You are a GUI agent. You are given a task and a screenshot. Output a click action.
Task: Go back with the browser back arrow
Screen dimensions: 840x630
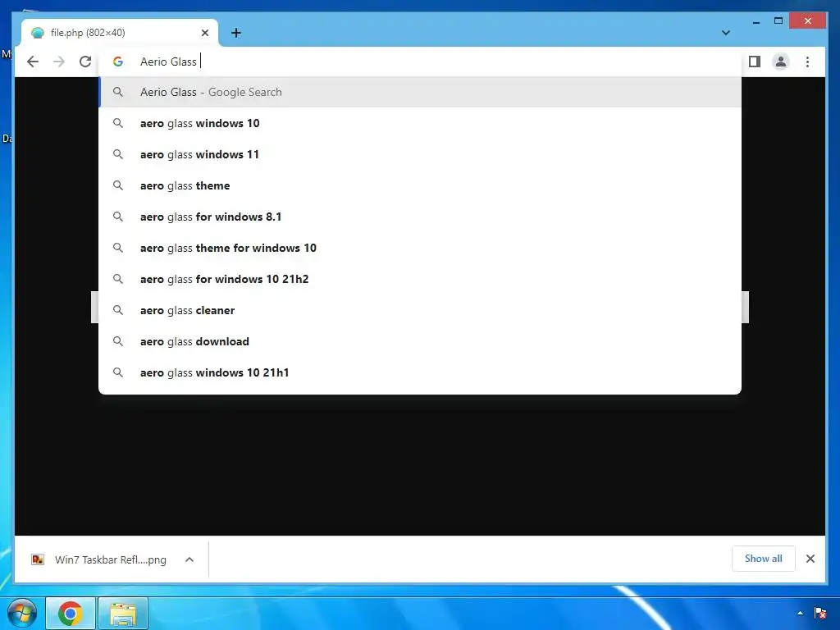coord(33,62)
